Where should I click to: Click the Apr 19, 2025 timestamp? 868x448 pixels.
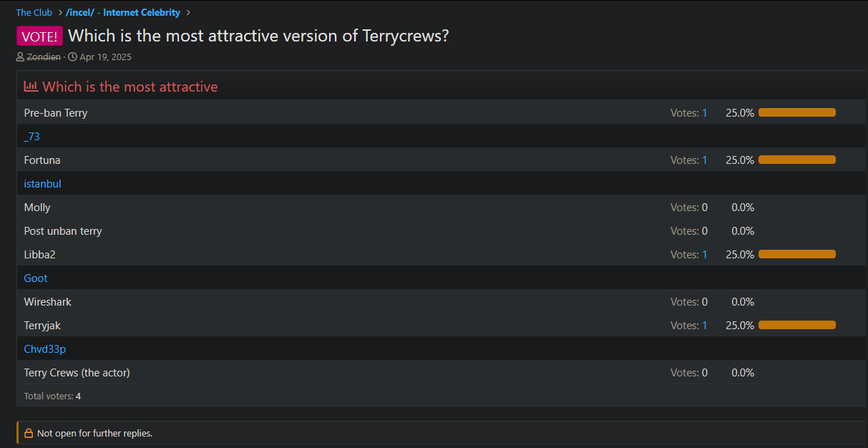click(x=105, y=57)
